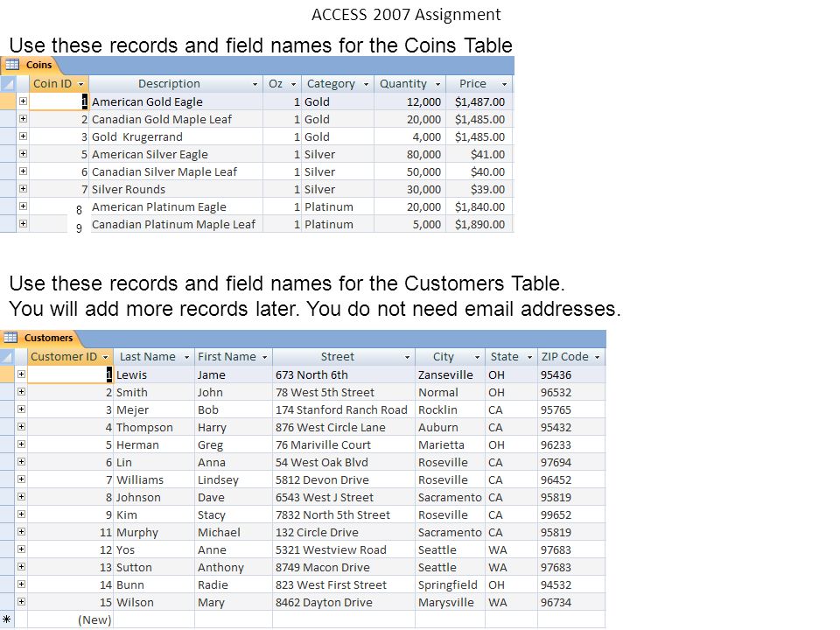This screenshot has height=630, width=840.
Task: Expand the Sutton customer record
Action: (x=21, y=567)
